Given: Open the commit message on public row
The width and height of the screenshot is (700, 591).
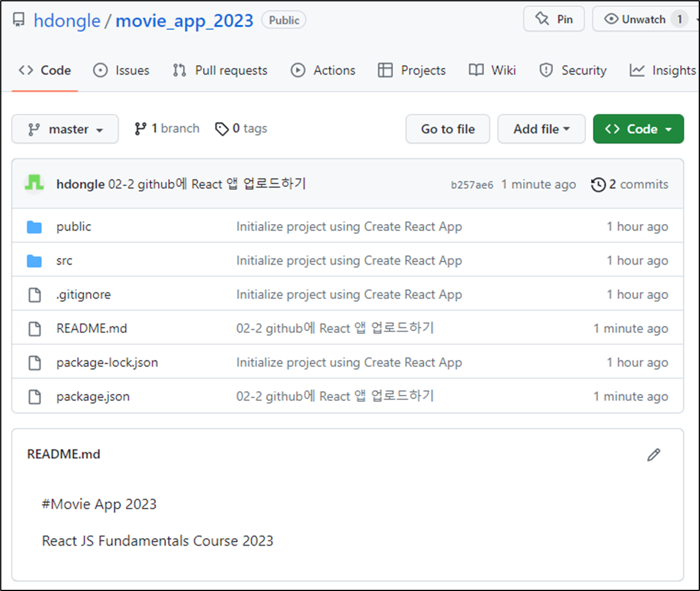Looking at the screenshot, I should click(x=349, y=227).
